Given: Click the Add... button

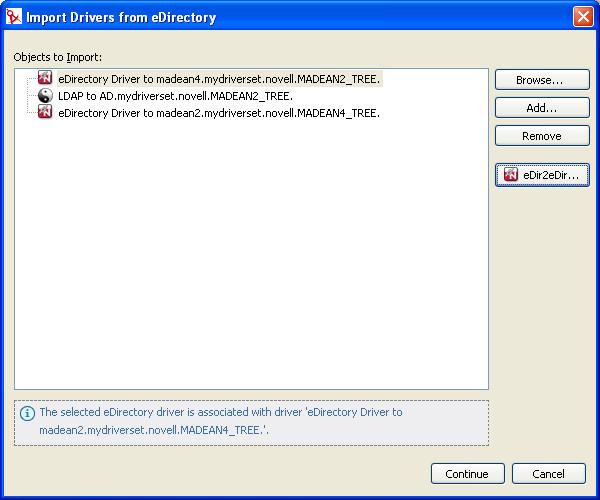Looking at the screenshot, I should (x=542, y=107).
